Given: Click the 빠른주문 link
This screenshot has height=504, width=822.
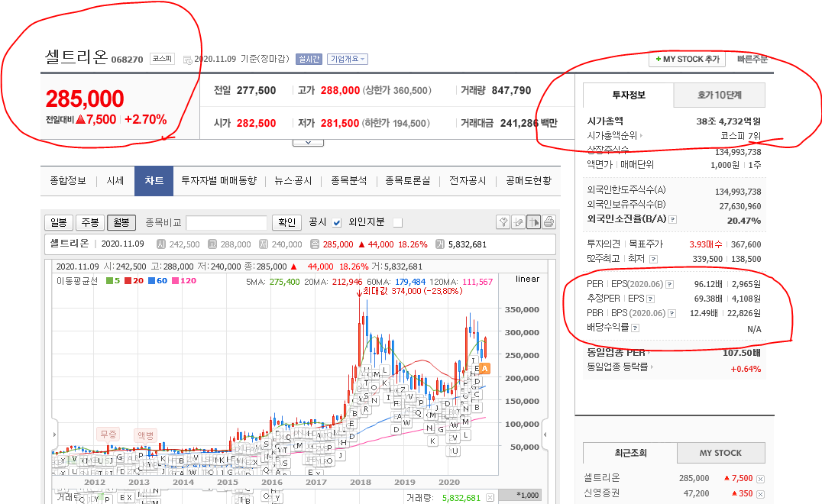Looking at the screenshot, I should click(x=752, y=60).
